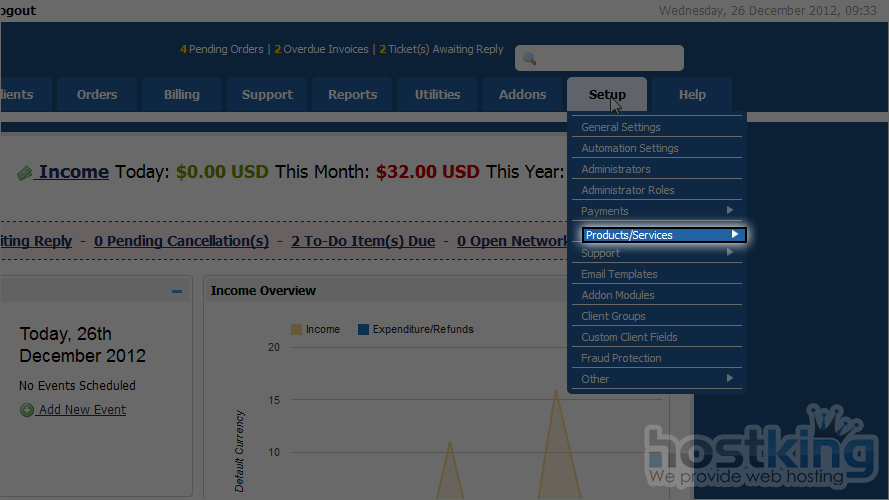Click the Add New Event link
The image size is (889, 500).
[x=82, y=410]
